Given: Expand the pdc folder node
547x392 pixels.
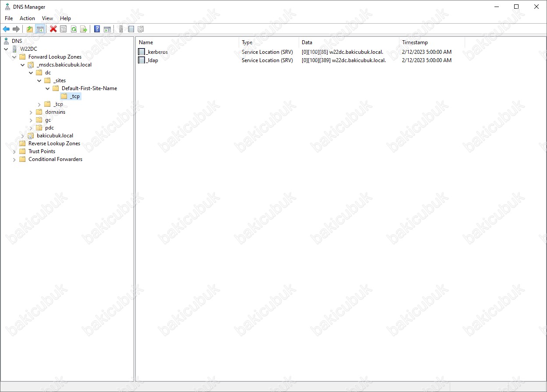Looking at the screenshot, I should coord(31,128).
